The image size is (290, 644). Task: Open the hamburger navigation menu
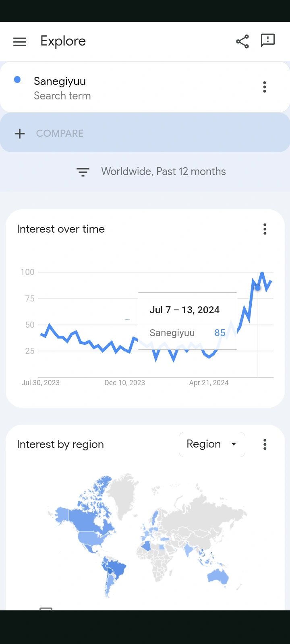(20, 41)
